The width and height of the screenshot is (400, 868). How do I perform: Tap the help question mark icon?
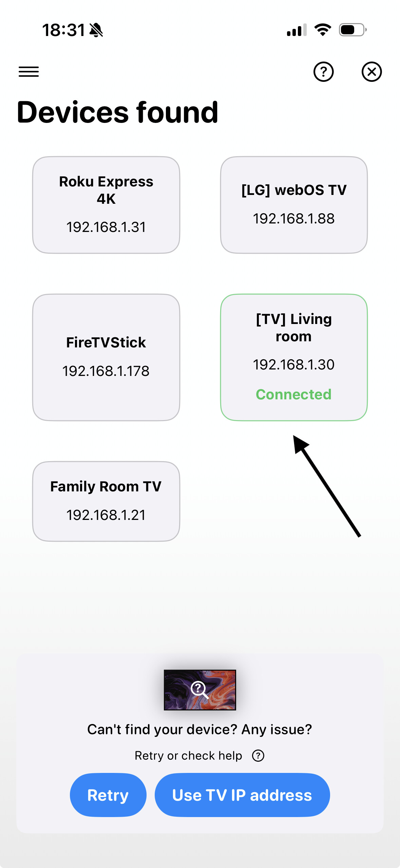tap(323, 72)
